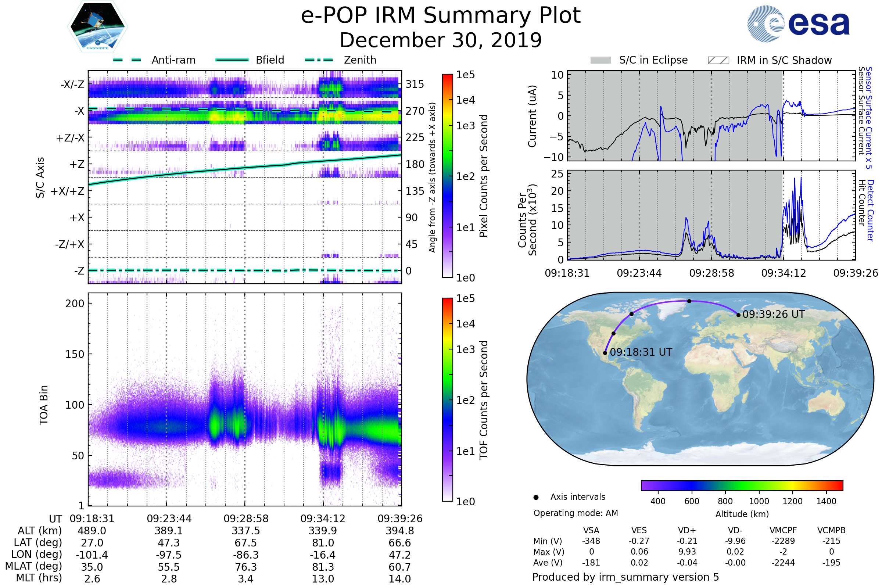Click the e-POP IRM Summary Plot title
The height and width of the screenshot is (588, 882).
pyautogui.click(x=441, y=16)
